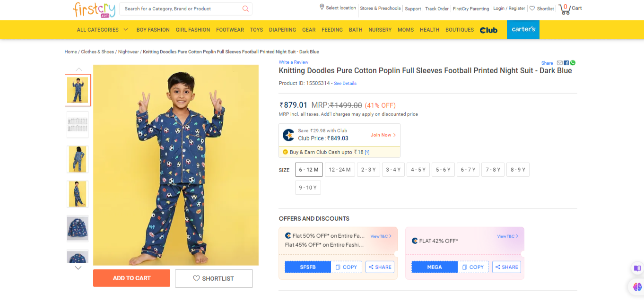The width and height of the screenshot is (644, 302).
Task: Share product on WhatsApp icon
Action: pyautogui.click(x=573, y=63)
